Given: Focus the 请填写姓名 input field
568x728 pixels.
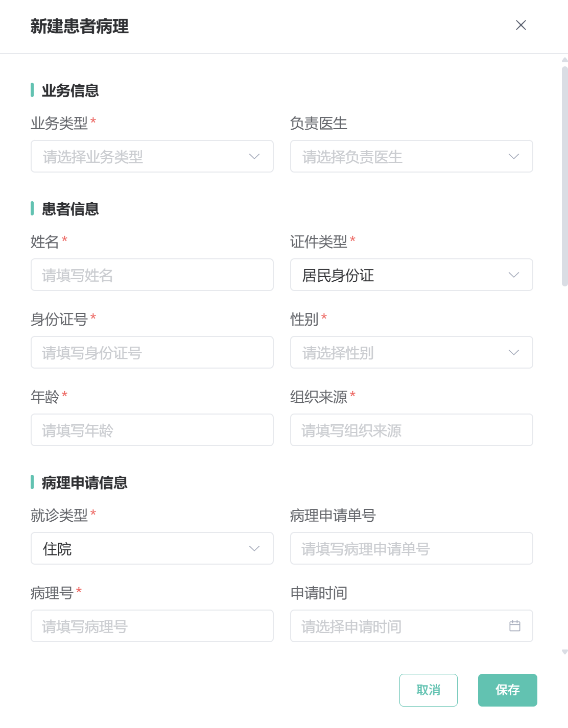Looking at the screenshot, I should (x=152, y=275).
